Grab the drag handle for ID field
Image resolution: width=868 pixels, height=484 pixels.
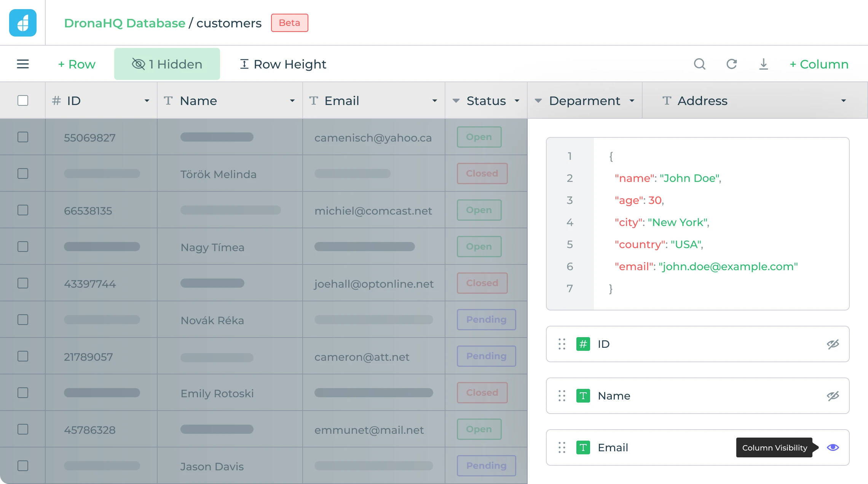click(x=562, y=344)
